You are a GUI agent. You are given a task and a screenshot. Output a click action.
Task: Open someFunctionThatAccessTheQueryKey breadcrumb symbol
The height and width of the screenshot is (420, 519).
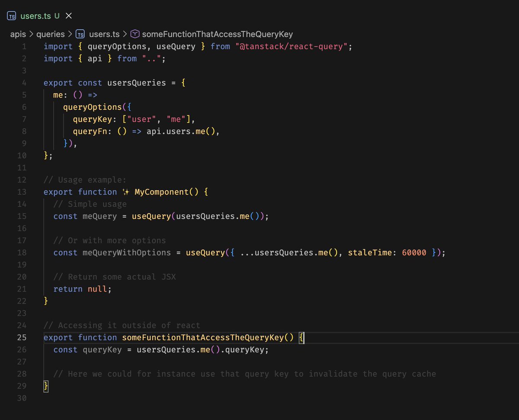click(218, 34)
